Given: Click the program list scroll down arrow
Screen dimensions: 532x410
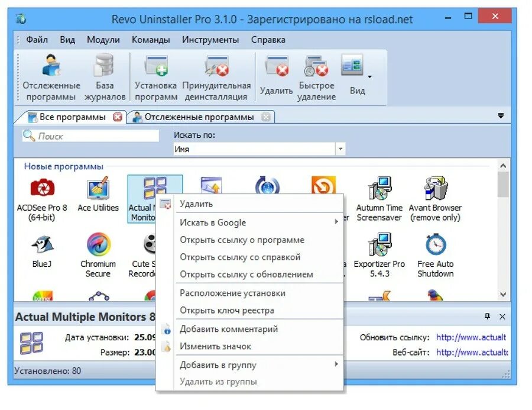Looking at the screenshot, I should point(503,294).
